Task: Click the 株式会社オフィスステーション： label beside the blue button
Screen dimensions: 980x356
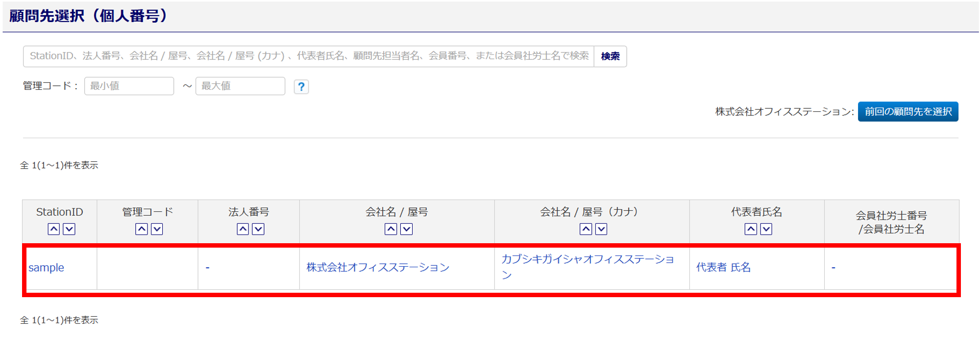Action: (x=784, y=112)
